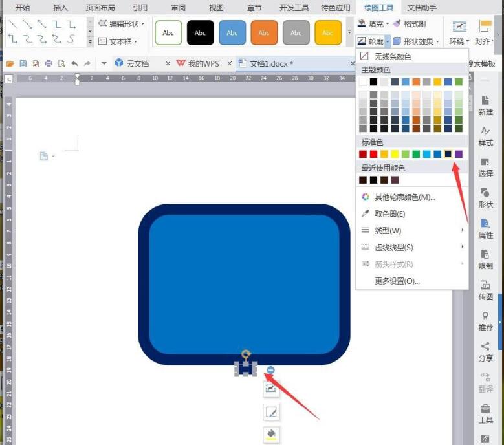Click the 推荐 sidebar icon

(485, 321)
